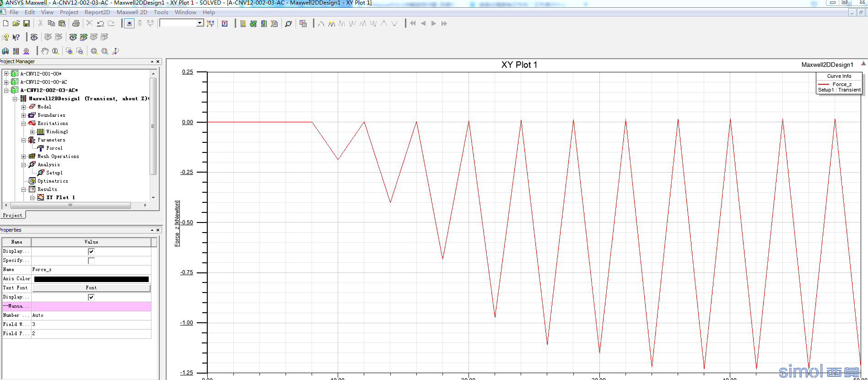The image size is (868, 380).
Task: Click the yellow-marked maximum marker icon
Action: click(x=332, y=23)
